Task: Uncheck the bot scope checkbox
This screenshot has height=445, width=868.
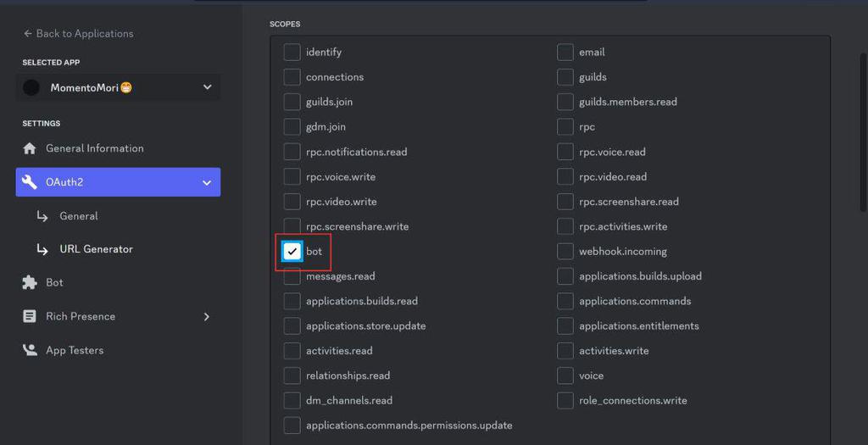Action: pyautogui.click(x=292, y=251)
